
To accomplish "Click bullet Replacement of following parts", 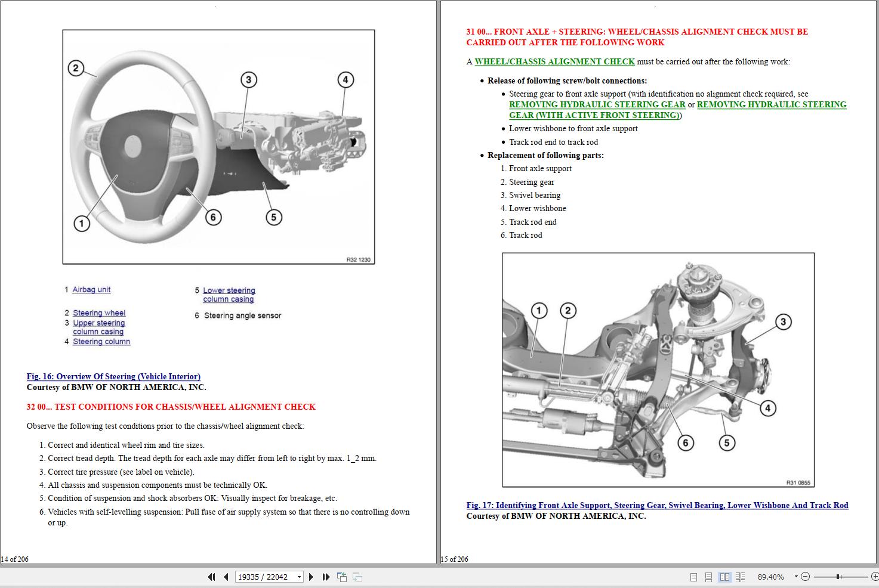I will (545, 155).
